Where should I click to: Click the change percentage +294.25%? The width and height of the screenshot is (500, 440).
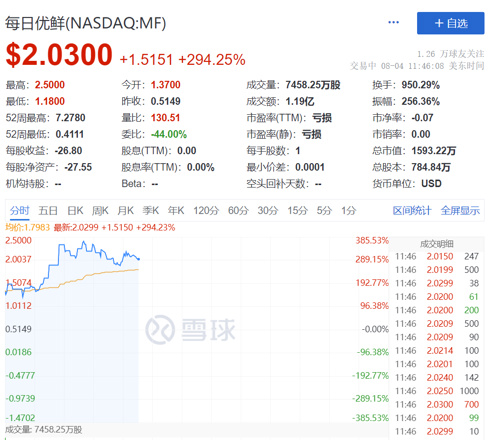(x=212, y=60)
